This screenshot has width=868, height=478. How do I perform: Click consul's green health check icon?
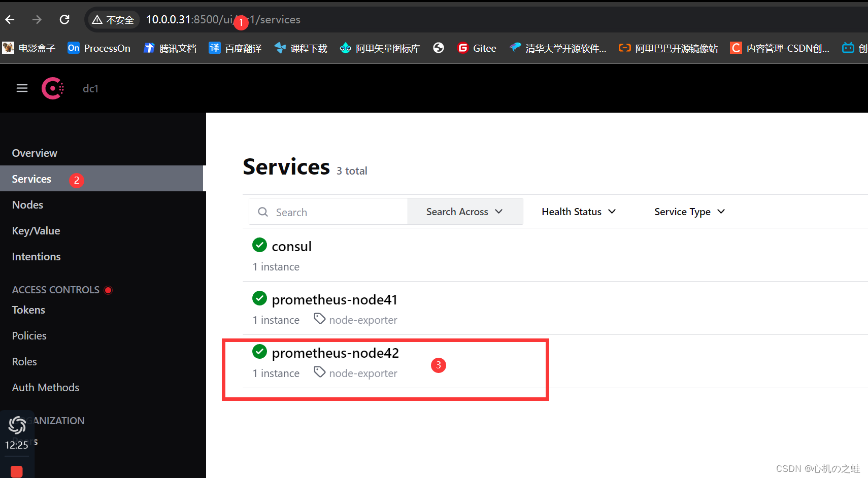pyautogui.click(x=259, y=245)
